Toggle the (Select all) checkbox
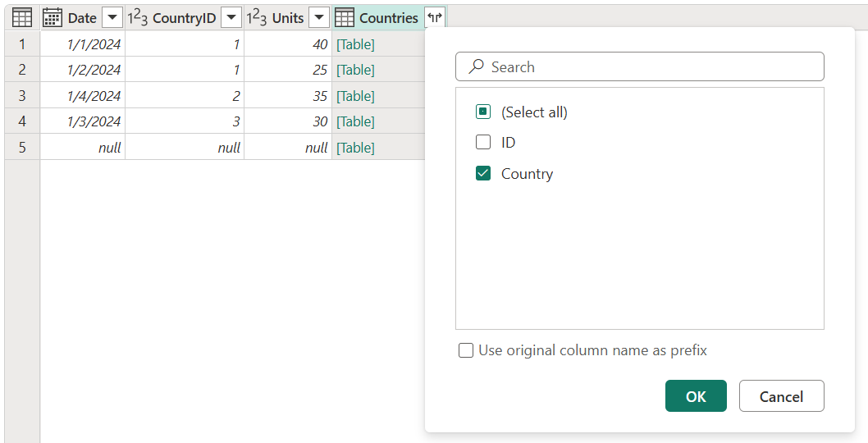Viewport: 868px width, 443px height. 483,112
